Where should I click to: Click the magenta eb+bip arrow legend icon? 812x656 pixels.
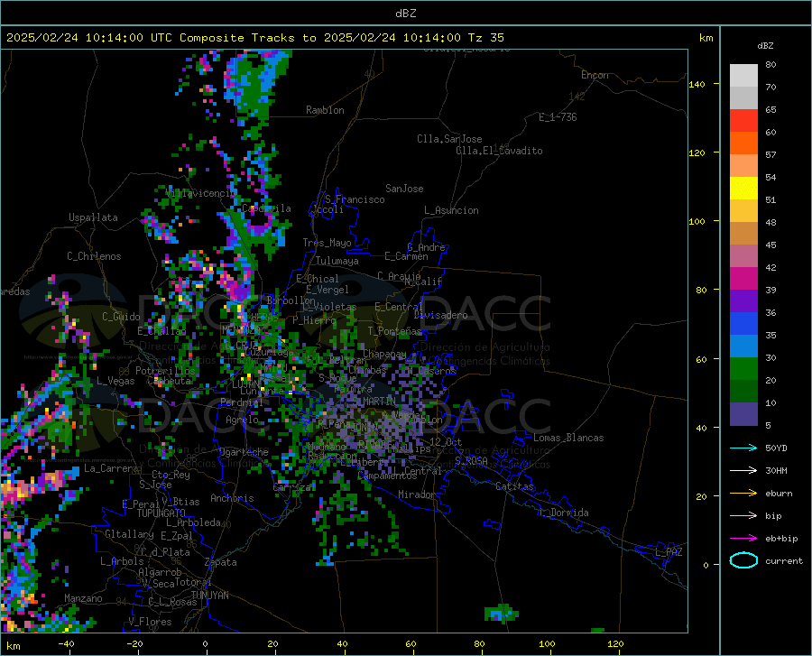tap(743, 539)
